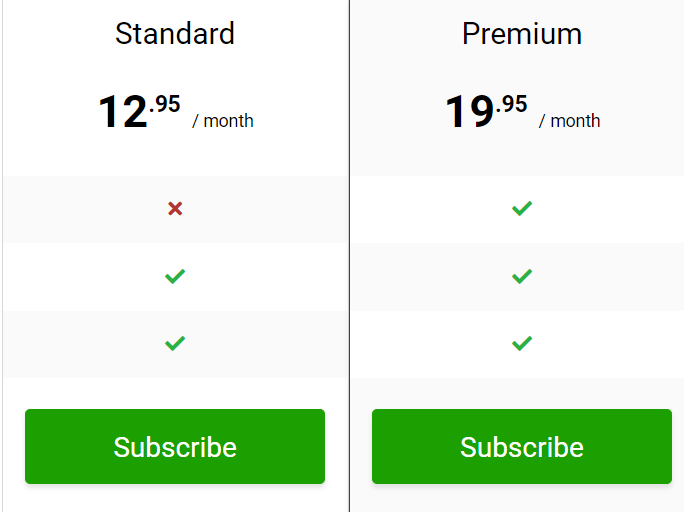Screen dimensions: 684x512
Task: Click empty space below Premium Subscribe button
Action: 521,499
